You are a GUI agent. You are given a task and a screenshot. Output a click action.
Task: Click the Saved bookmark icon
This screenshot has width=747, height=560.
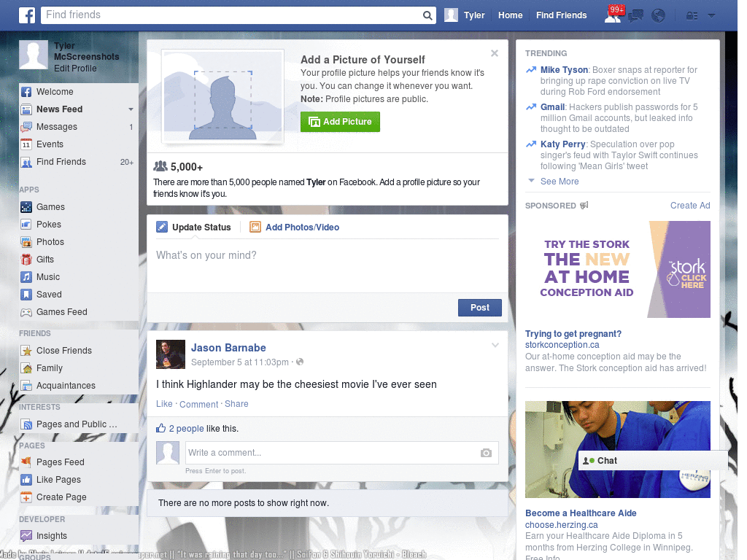point(26,295)
